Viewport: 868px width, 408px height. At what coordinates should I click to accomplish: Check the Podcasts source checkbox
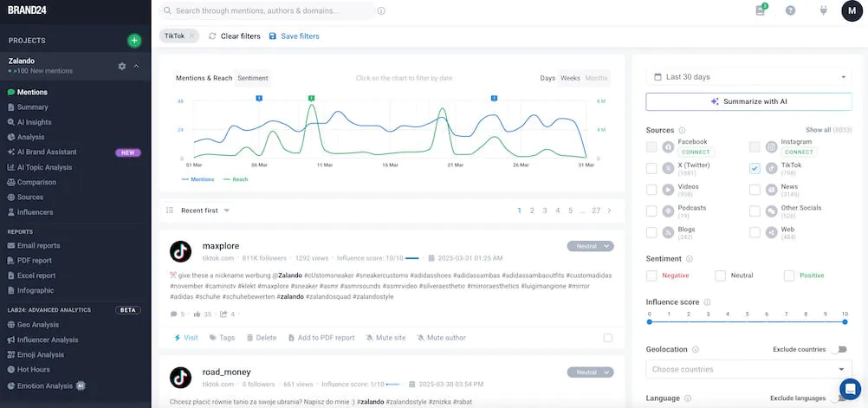(x=651, y=210)
